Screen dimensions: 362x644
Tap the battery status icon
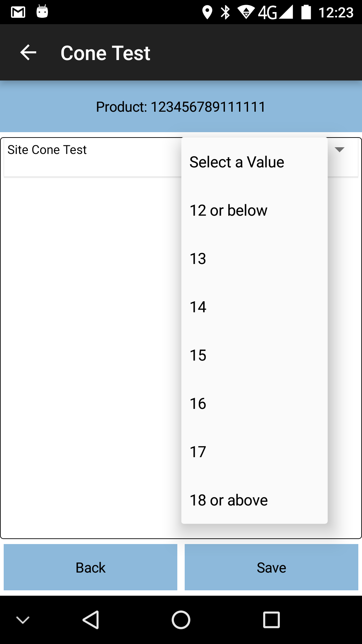click(306, 12)
